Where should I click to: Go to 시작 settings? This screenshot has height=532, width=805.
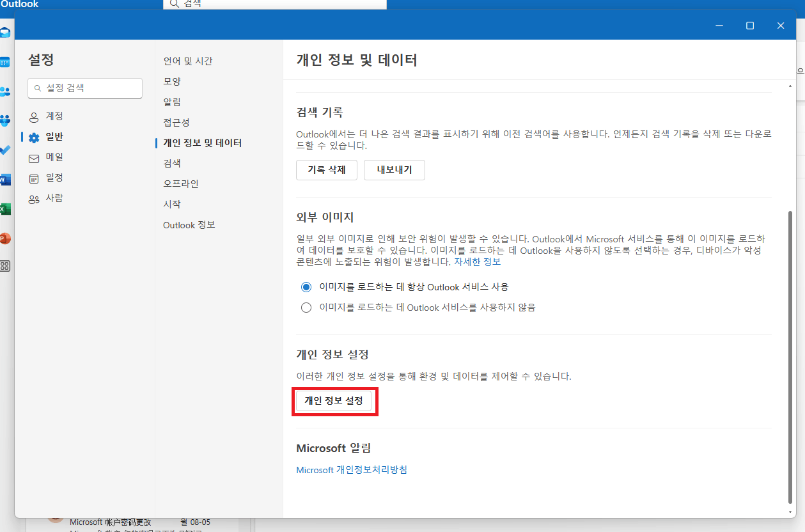[x=172, y=204]
